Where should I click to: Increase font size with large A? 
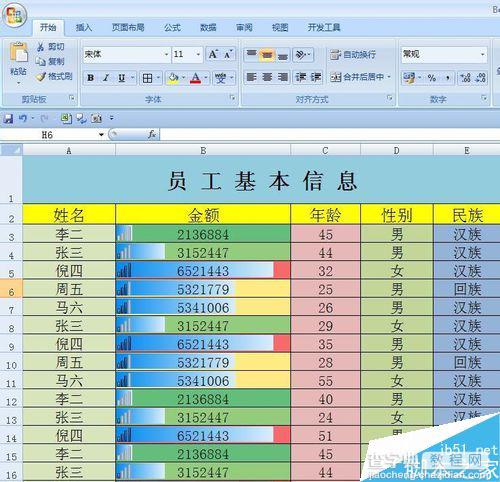pos(213,54)
